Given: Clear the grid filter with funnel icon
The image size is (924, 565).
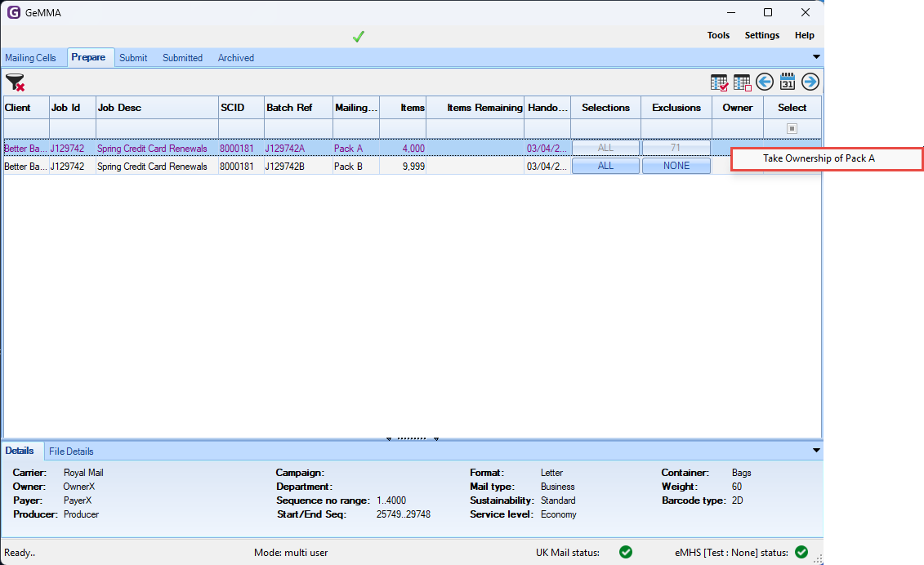Looking at the screenshot, I should tap(16, 82).
